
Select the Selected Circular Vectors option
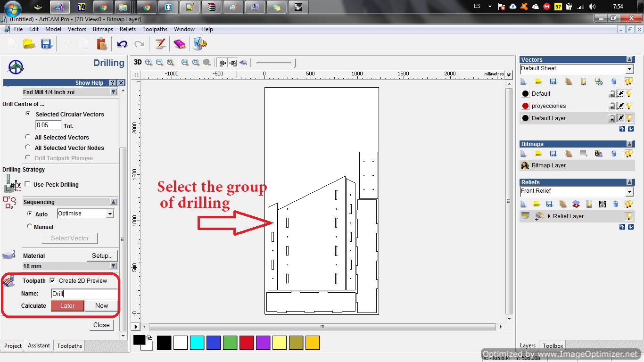point(28,114)
